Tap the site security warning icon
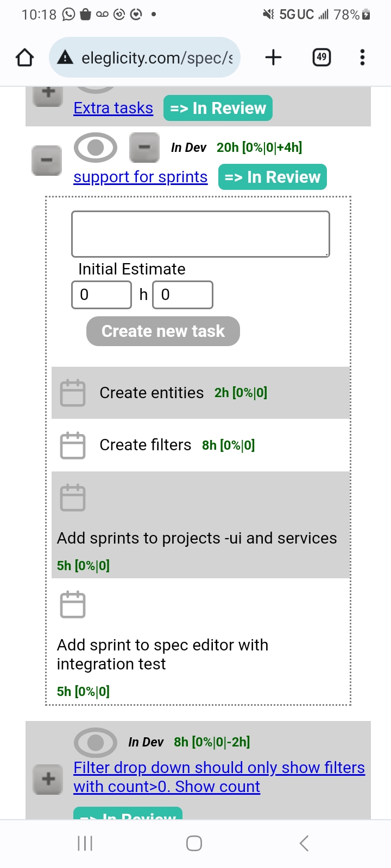The width and height of the screenshot is (391, 868). click(x=65, y=57)
